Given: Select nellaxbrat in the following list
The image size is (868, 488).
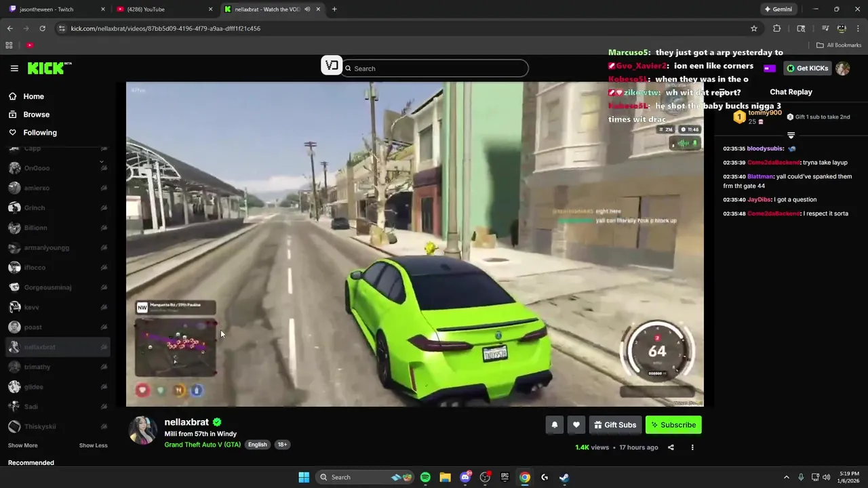Looking at the screenshot, I should (x=58, y=347).
